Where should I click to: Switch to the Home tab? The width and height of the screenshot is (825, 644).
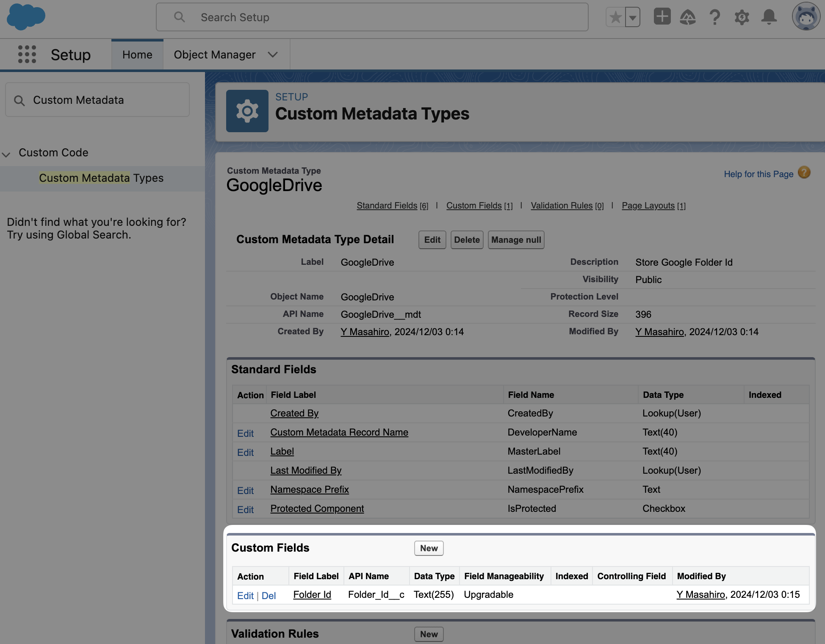(137, 55)
